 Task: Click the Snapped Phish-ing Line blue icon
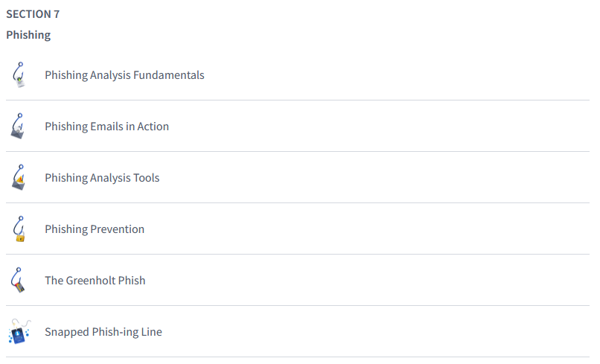click(19, 332)
